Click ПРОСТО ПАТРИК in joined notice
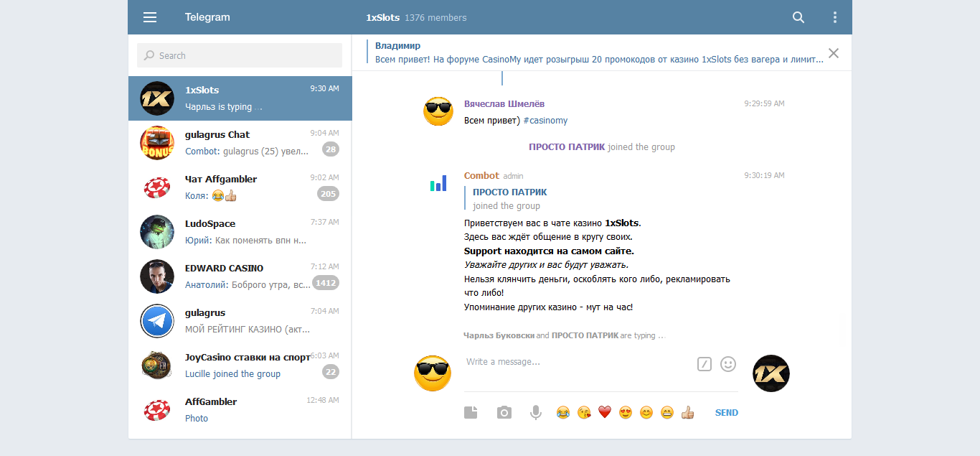Viewport: 980px width, 456px height. [567, 146]
